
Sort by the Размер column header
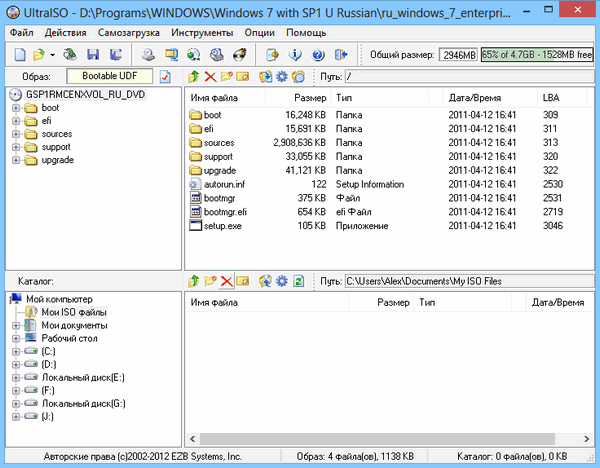(x=310, y=98)
